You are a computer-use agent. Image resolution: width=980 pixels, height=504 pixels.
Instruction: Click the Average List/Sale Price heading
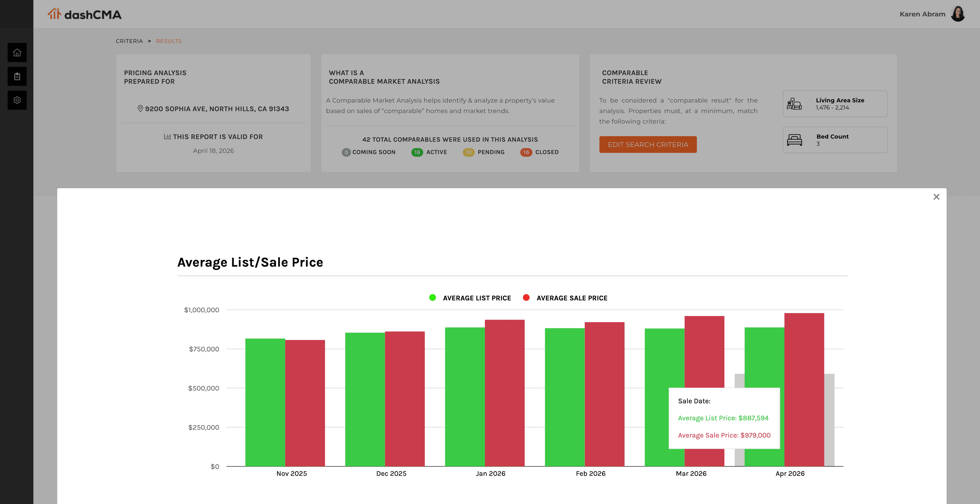click(x=250, y=262)
